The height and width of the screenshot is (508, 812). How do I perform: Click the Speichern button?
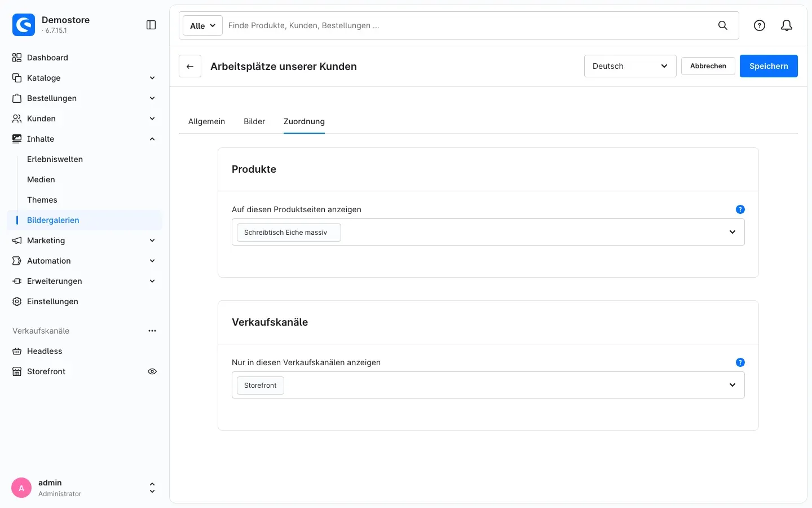pyautogui.click(x=769, y=66)
